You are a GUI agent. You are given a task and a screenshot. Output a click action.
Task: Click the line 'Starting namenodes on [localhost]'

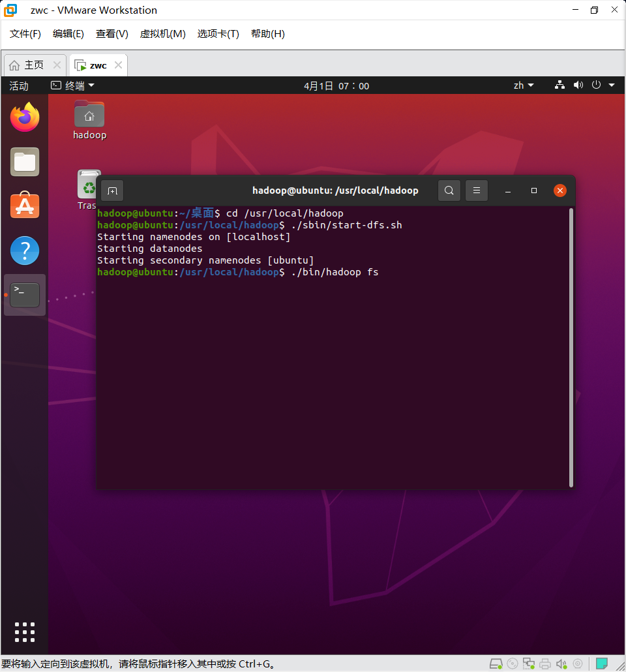coord(194,237)
